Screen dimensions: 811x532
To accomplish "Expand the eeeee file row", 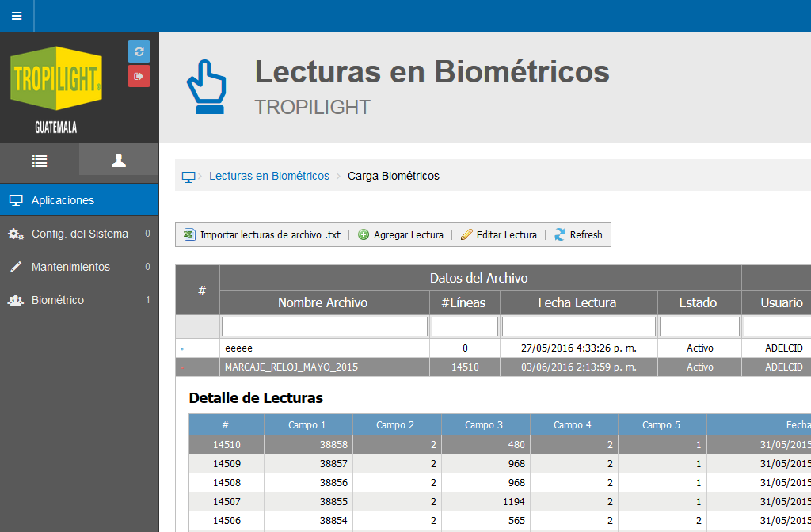I will click(x=182, y=349).
